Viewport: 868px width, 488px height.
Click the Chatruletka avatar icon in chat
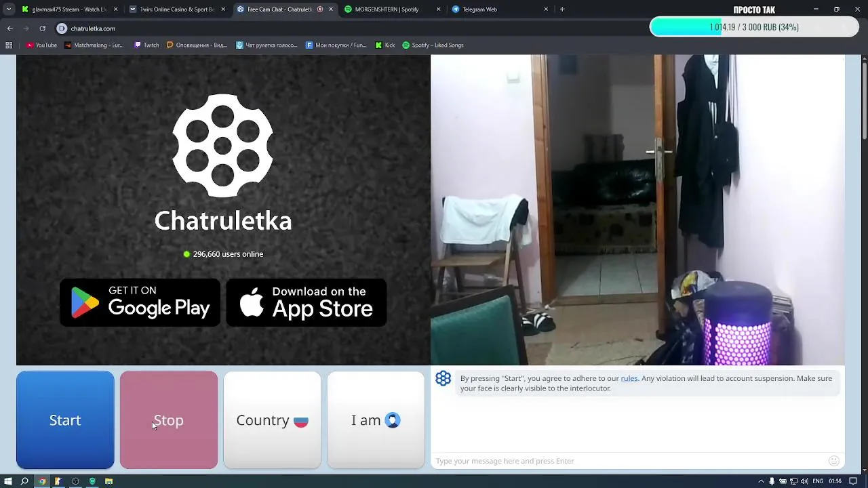pos(443,378)
